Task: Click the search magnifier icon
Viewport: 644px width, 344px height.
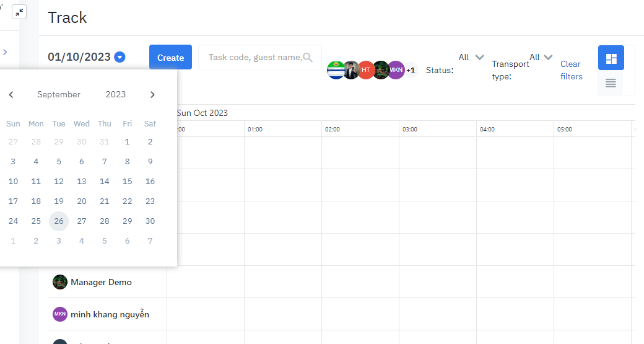Action: point(307,58)
